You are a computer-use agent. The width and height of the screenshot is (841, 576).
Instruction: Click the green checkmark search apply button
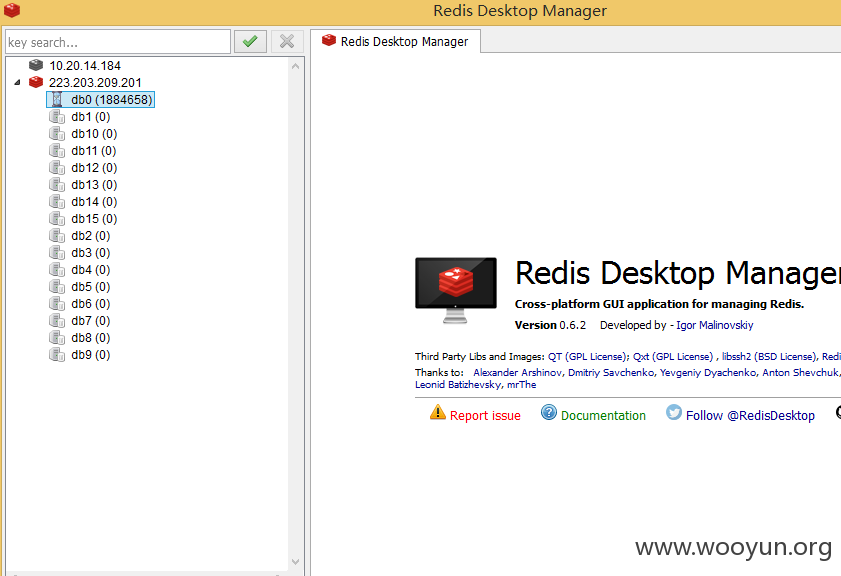pyautogui.click(x=250, y=41)
